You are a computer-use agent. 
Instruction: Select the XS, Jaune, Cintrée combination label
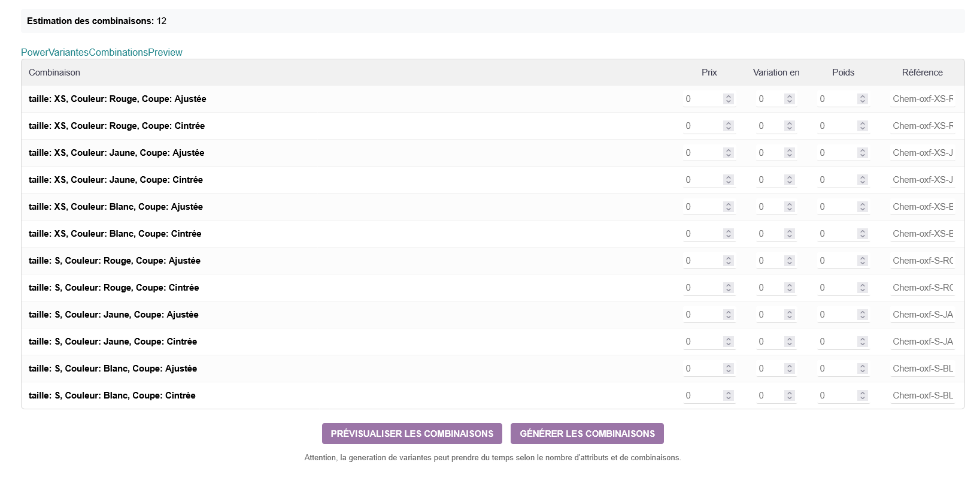pos(116,180)
